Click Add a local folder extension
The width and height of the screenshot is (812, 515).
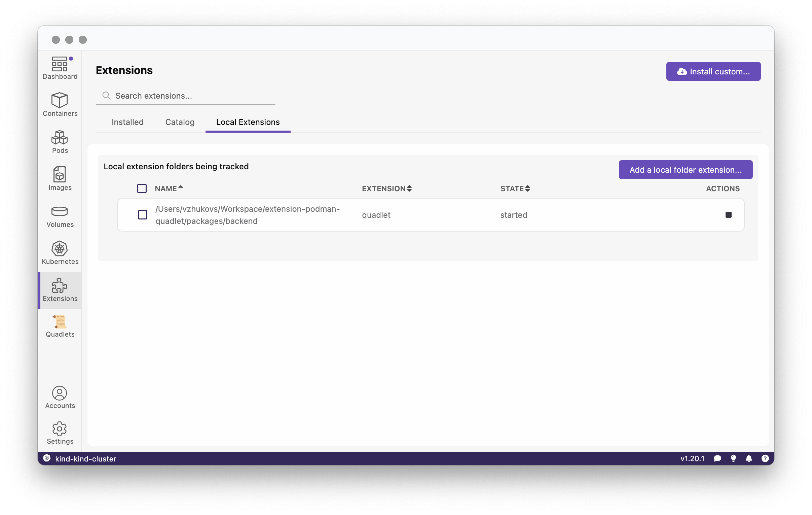(685, 170)
